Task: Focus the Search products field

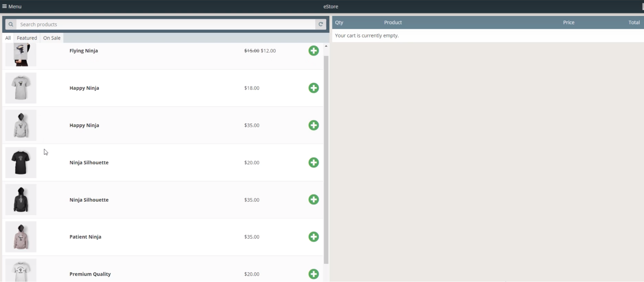Action: [x=166, y=24]
